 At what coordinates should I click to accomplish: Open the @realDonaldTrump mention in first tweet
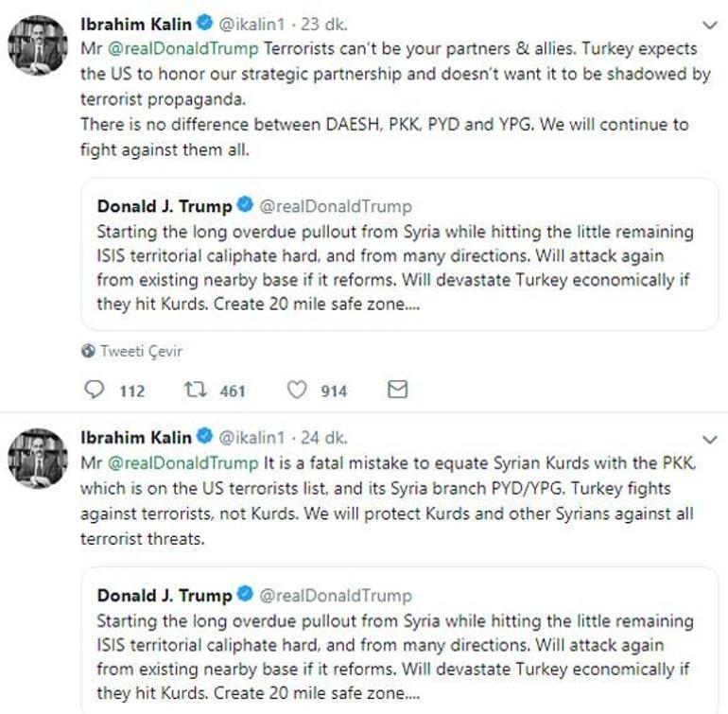pos(182,48)
